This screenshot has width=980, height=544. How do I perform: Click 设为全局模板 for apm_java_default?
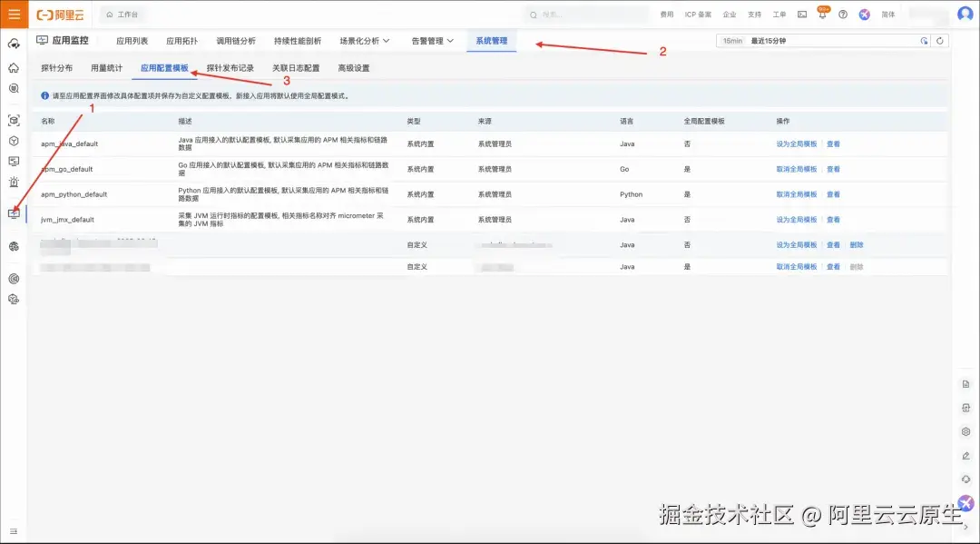pyautogui.click(x=797, y=143)
